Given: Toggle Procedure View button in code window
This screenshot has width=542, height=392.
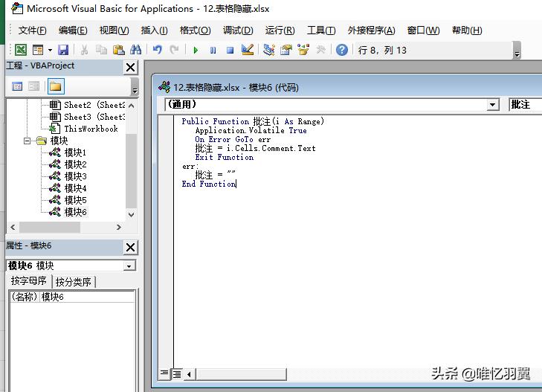Looking at the screenshot, I should [164, 373].
